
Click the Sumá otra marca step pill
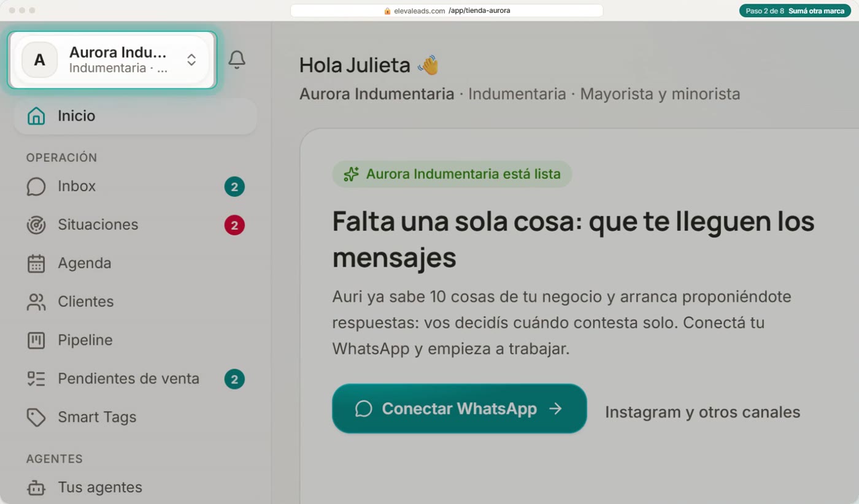click(x=795, y=10)
